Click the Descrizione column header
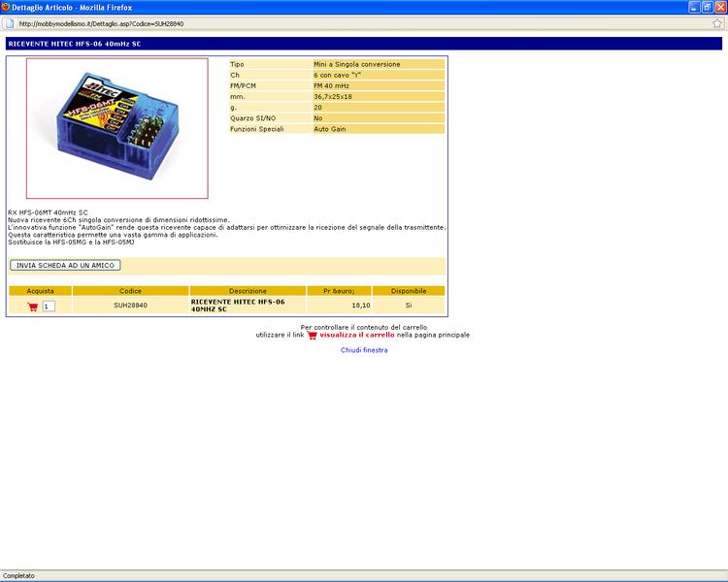The height and width of the screenshot is (582, 728). pos(248,291)
